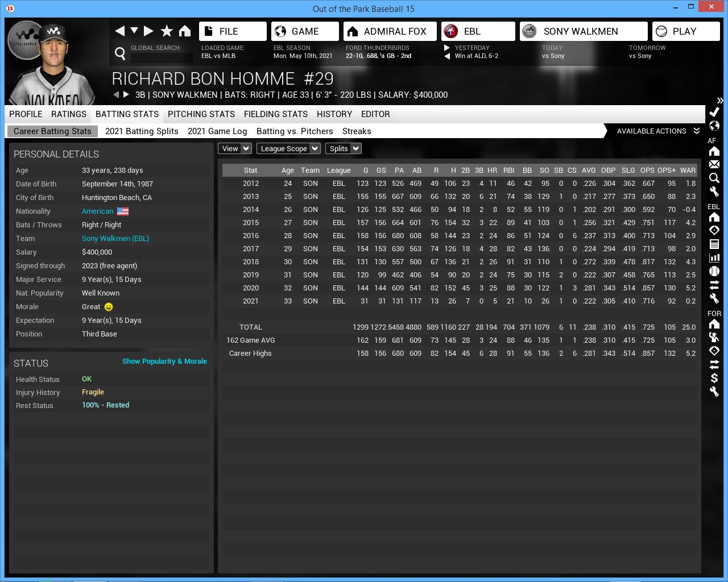
Task: Click the double-chevron sidebar expand icon
Action: [720, 101]
